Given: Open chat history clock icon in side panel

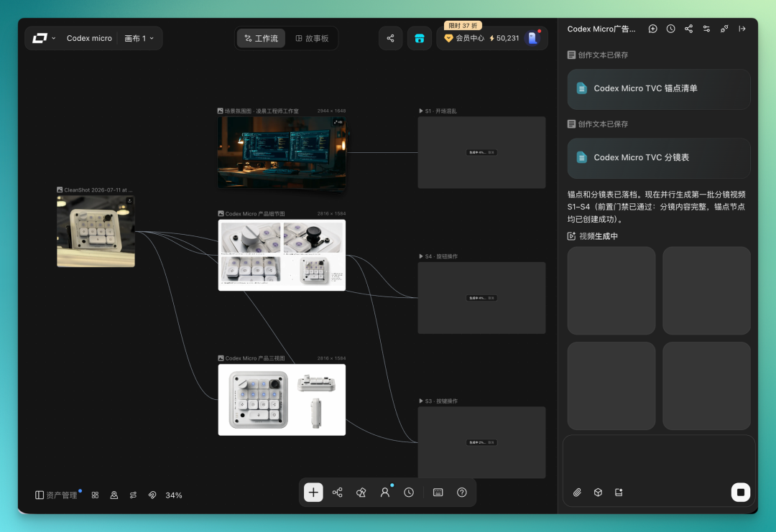Looking at the screenshot, I should click(x=670, y=29).
